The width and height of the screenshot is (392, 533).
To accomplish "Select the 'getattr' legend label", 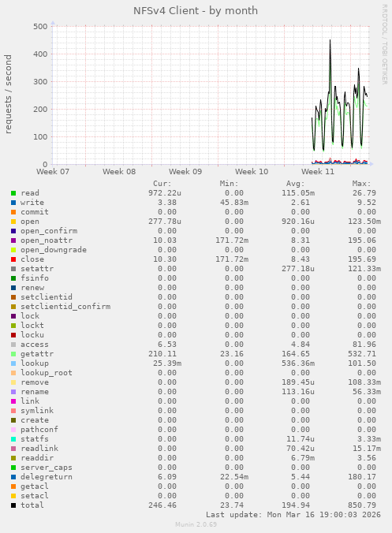I will pos(37,354).
